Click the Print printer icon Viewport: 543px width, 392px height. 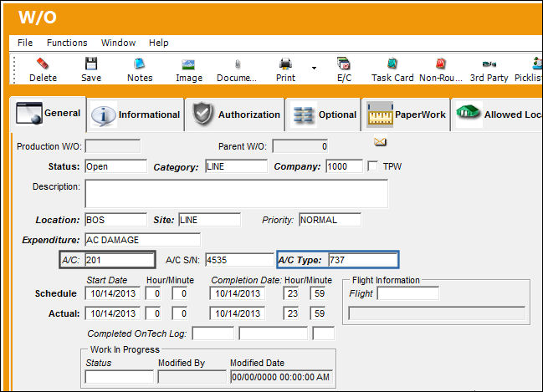(x=285, y=64)
